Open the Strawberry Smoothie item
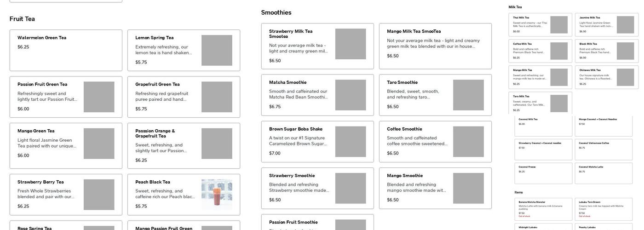 click(317, 188)
